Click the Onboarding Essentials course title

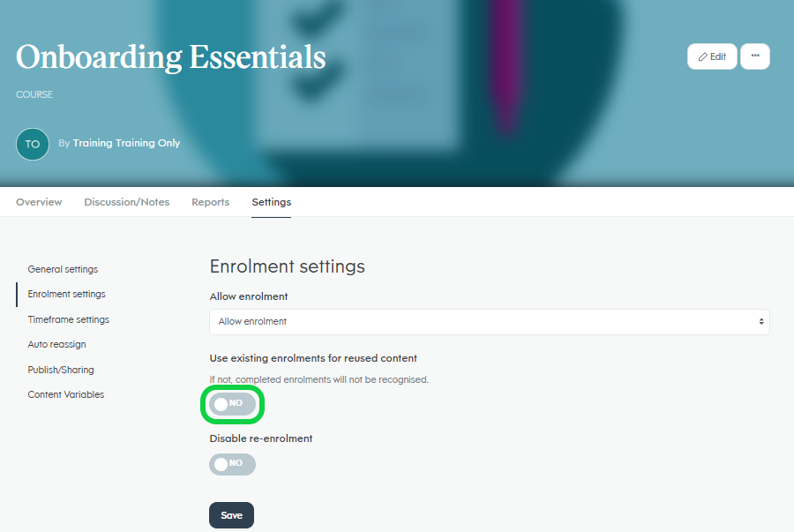(170, 57)
